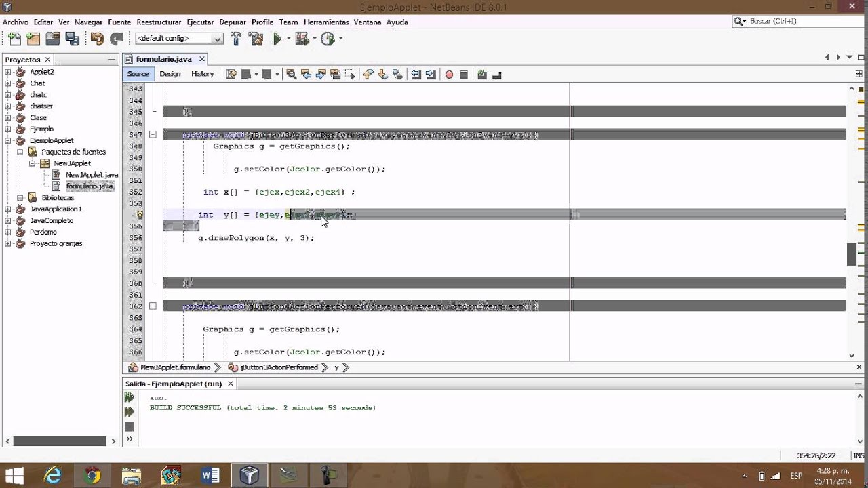The width and height of the screenshot is (868, 488).
Task: Click the Shift Line Left icon
Action: 416,74
